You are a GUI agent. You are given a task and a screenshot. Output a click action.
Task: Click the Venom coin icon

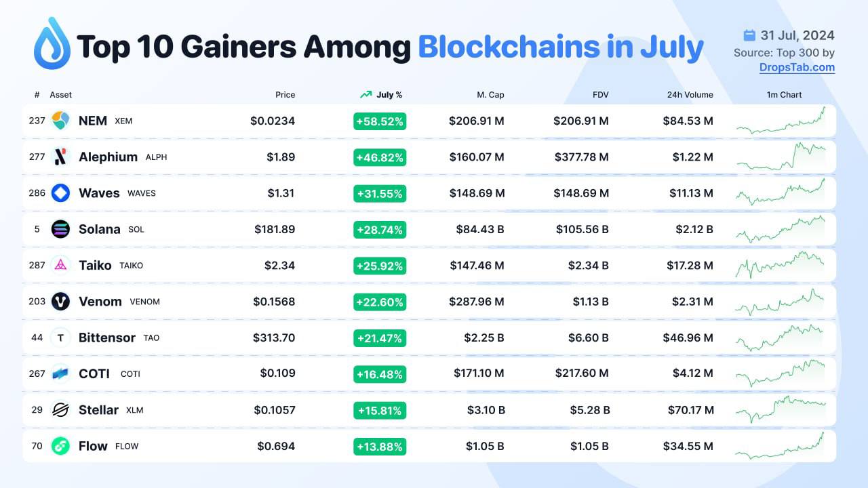coord(60,302)
